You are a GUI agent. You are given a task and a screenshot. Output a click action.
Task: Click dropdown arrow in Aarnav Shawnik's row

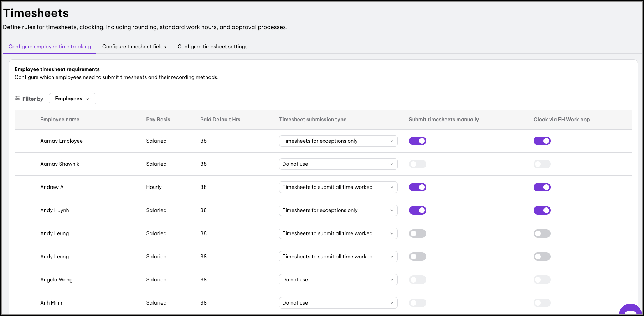392,164
